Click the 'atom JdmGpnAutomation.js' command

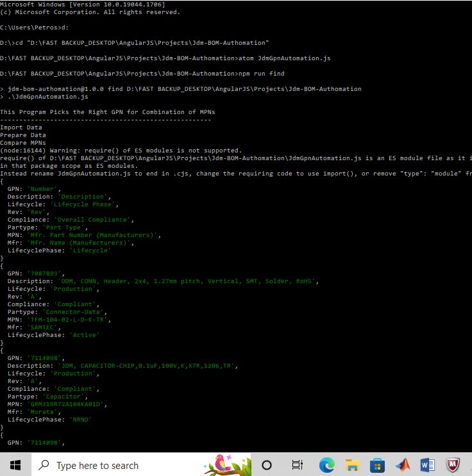[x=285, y=58]
